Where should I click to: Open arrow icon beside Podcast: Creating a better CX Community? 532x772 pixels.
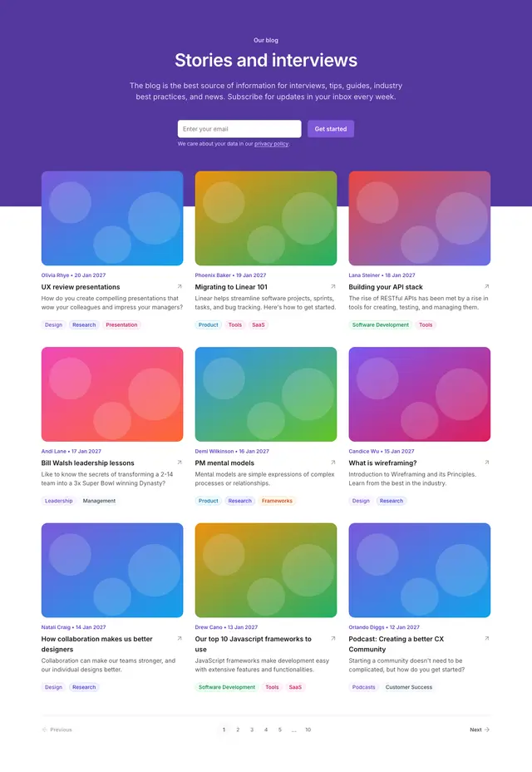tap(487, 638)
